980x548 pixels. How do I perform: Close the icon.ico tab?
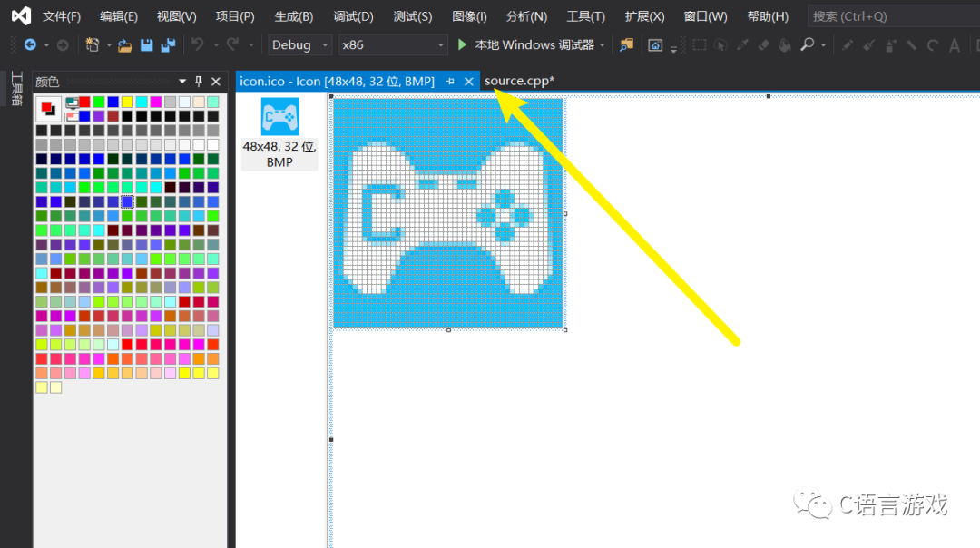pos(469,82)
